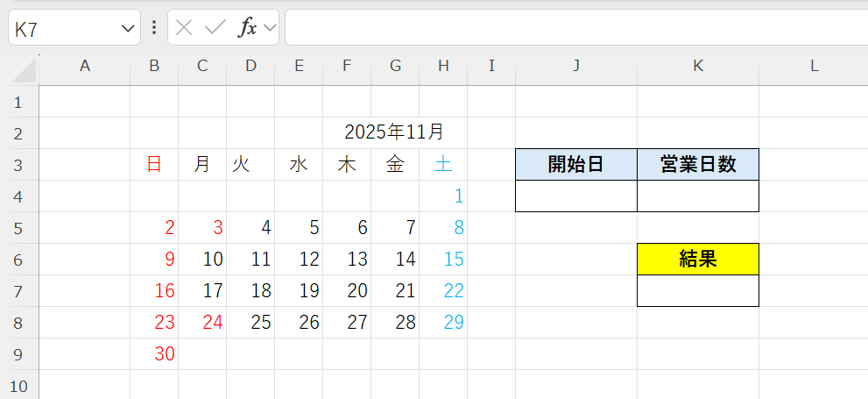Open the Name Box dropdown arrow
The width and height of the screenshot is (868, 399).
pos(128,28)
